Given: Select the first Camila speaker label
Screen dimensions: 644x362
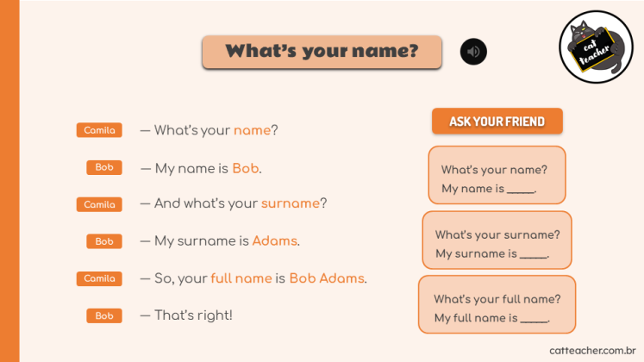Looking at the screenshot, I should [99, 130].
